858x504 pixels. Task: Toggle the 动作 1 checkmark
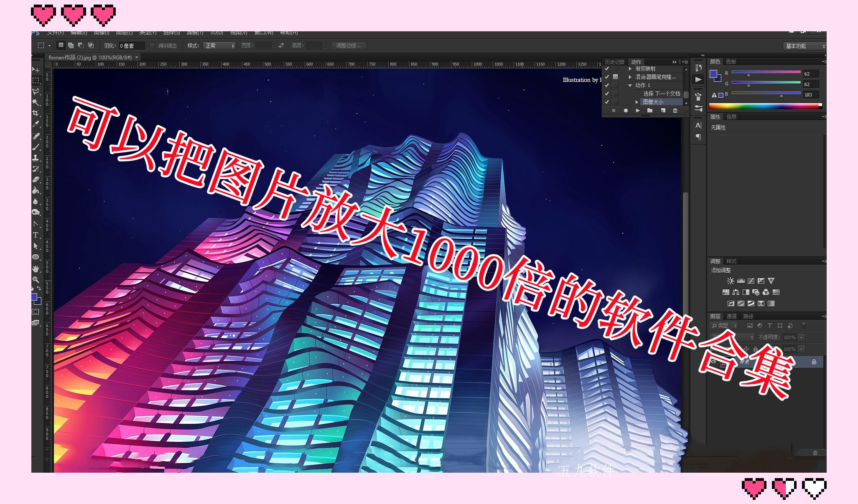(x=607, y=85)
